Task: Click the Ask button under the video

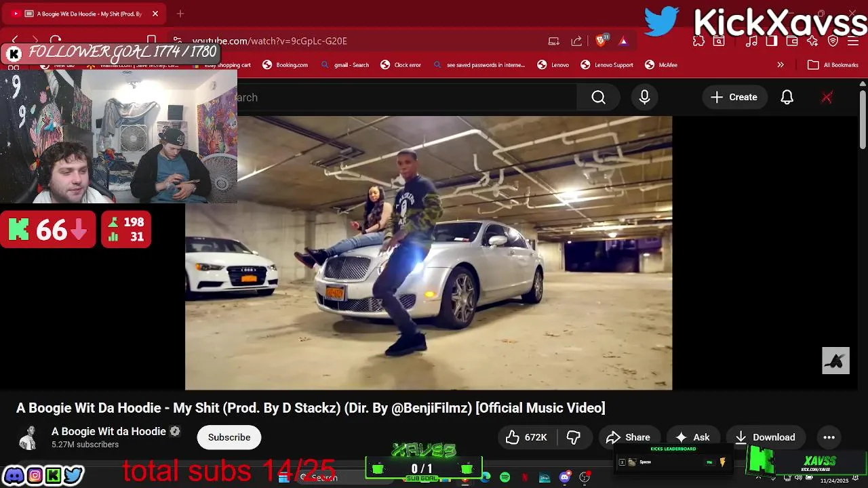Action: coord(692,437)
